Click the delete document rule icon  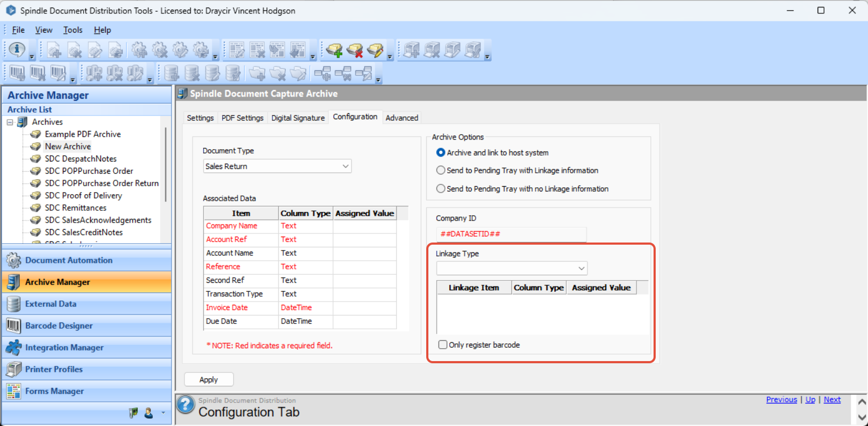click(75, 50)
